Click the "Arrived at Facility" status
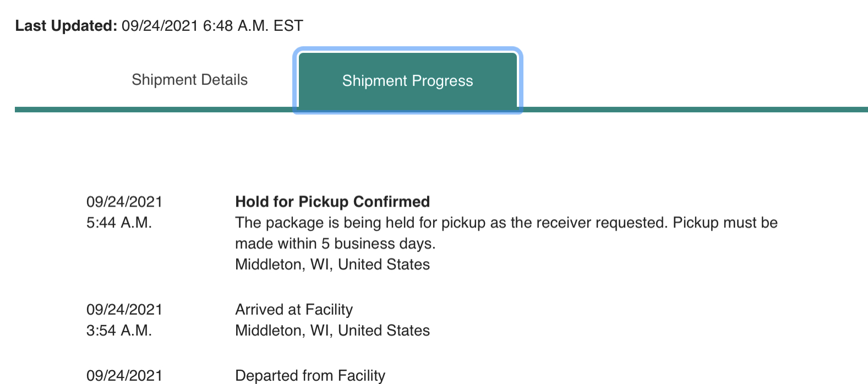This screenshot has height=384, width=868. (294, 310)
